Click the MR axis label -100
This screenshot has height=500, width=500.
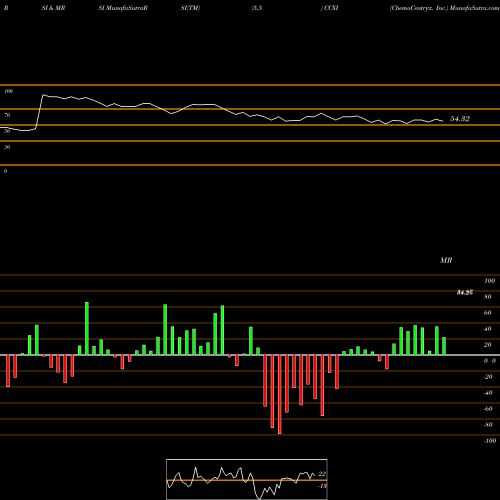(489, 441)
